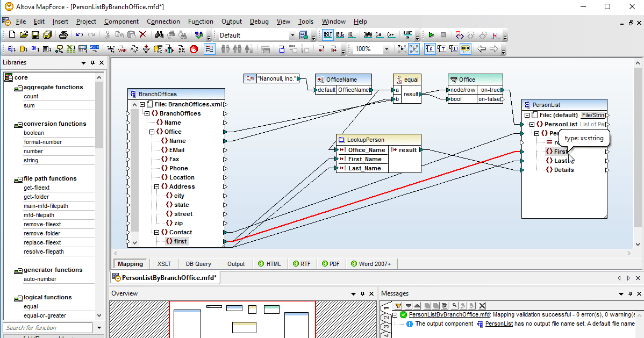644x338 pixels.
Task: Toggle the INFO datapoint labels icon
Action: tap(465, 49)
